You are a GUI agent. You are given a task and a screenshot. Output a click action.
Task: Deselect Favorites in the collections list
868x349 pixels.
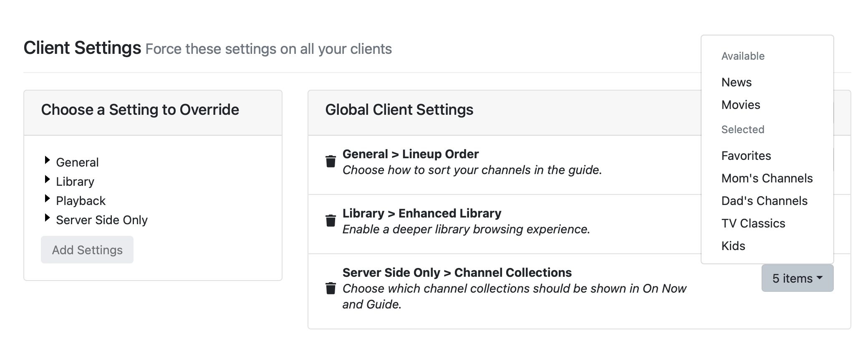coord(746,156)
